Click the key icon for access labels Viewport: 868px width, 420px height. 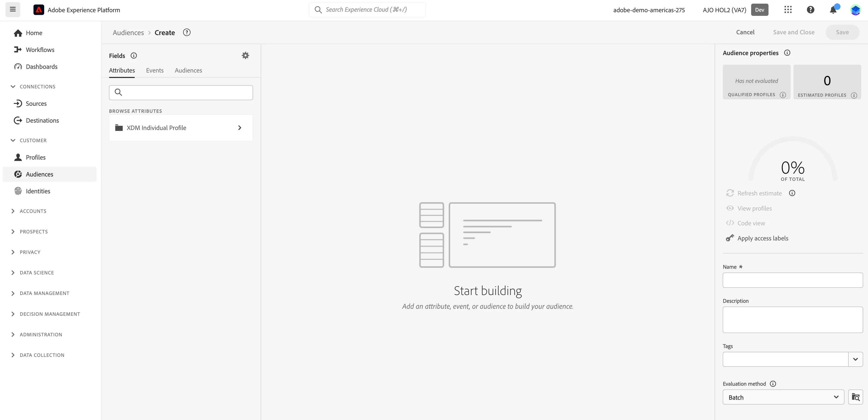(730, 238)
